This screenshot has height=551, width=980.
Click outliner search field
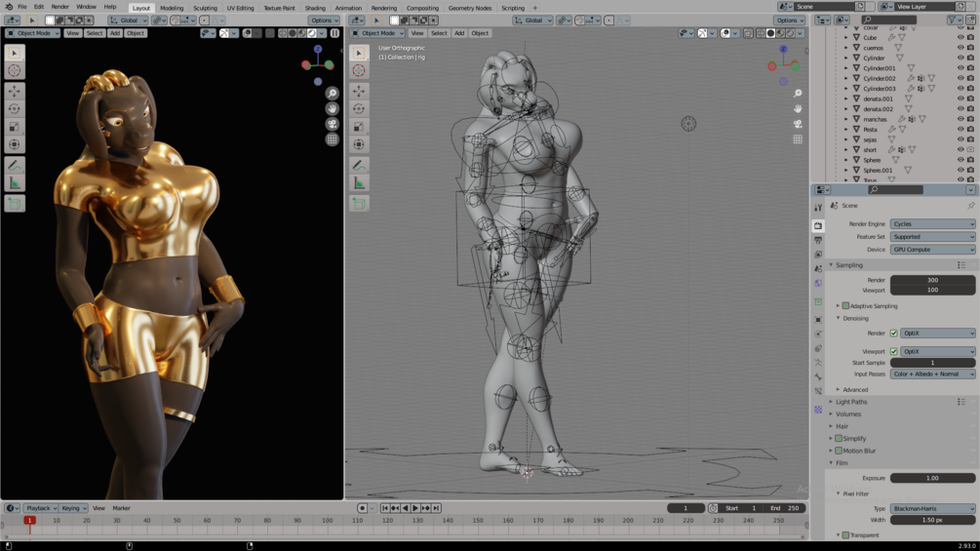889,20
